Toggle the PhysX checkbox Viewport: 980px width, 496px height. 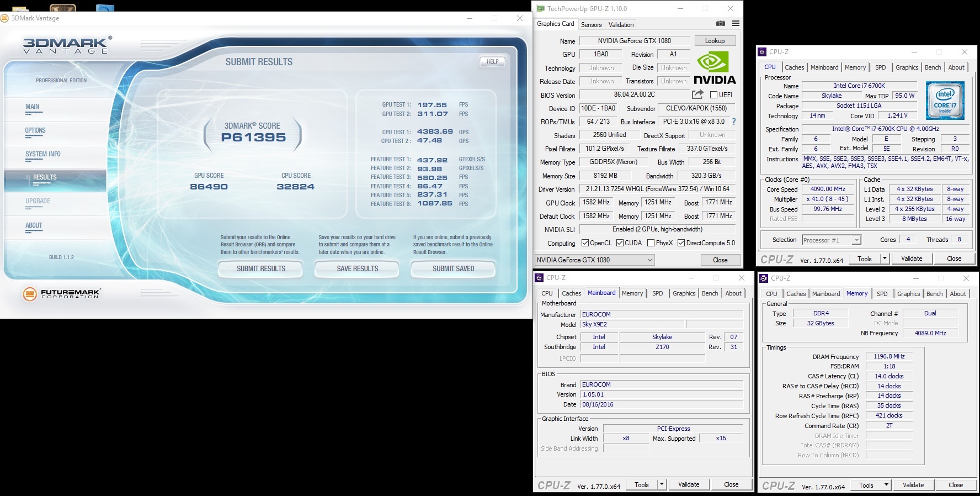point(651,243)
